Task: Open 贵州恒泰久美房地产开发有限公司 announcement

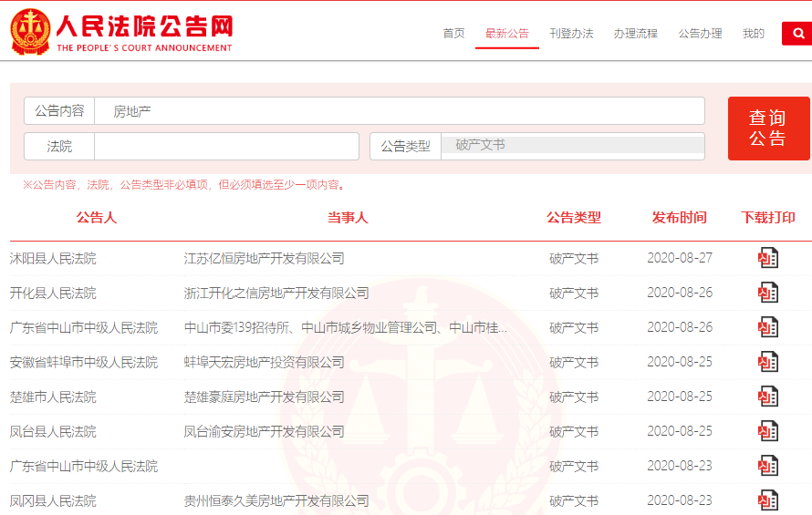Action: [276, 501]
